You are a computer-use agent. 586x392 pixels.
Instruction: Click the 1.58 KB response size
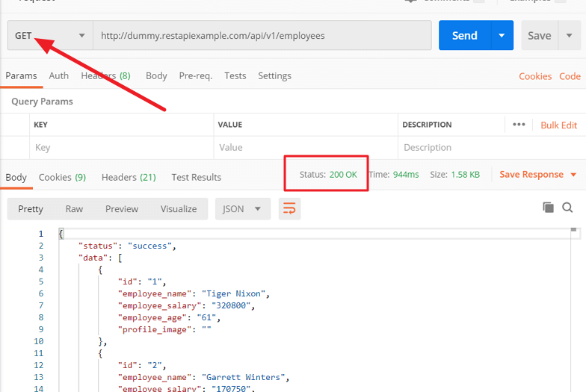[x=465, y=175]
